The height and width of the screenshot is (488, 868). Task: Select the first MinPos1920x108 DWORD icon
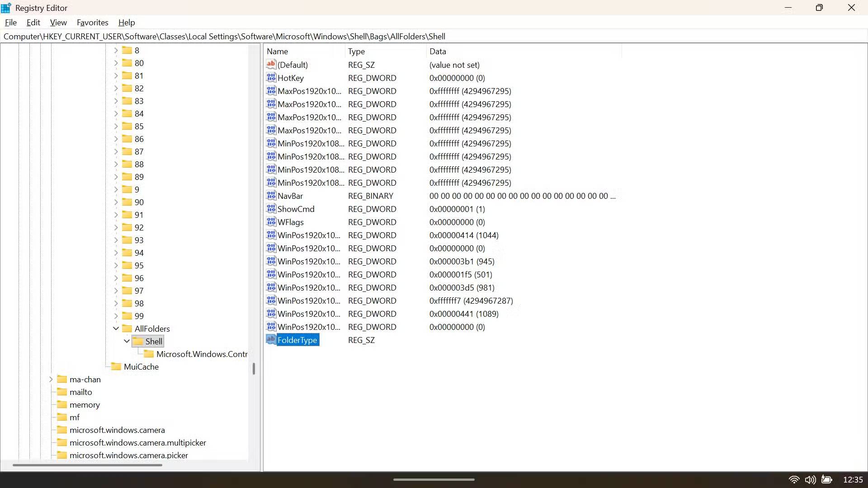pos(271,143)
